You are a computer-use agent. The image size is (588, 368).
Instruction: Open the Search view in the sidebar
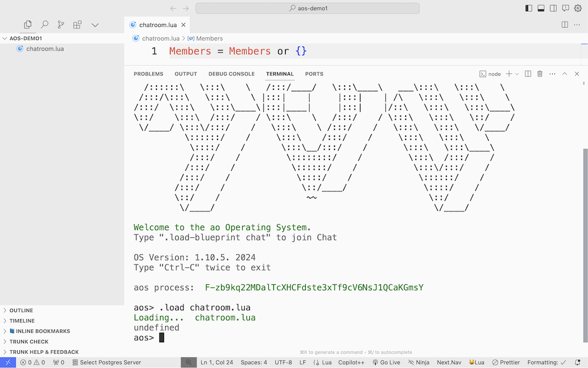click(x=44, y=25)
